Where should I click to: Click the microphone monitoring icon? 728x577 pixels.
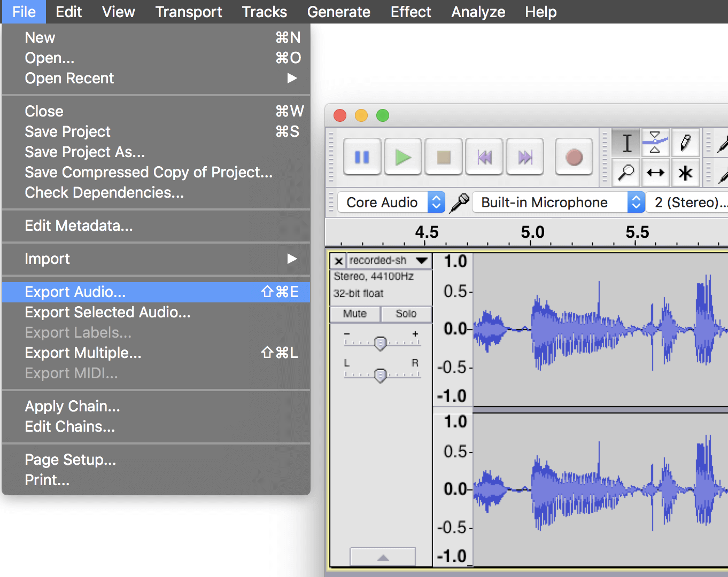tap(459, 202)
